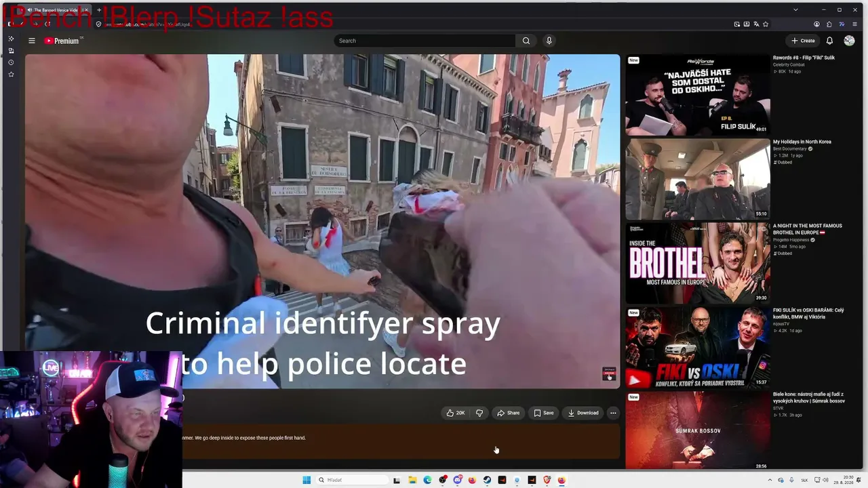Click the Save button under the video
Image resolution: width=868 pixels, height=488 pixels.
(x=544, y=413)
